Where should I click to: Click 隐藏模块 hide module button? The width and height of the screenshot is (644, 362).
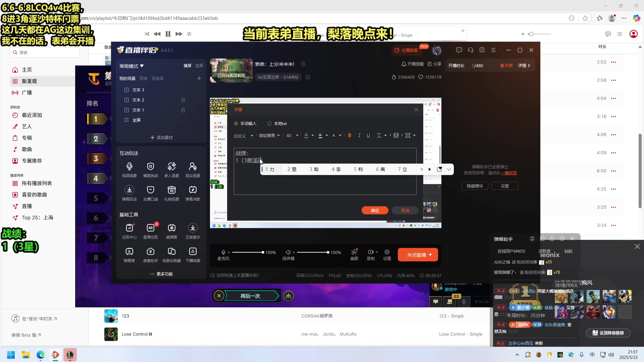475,186
